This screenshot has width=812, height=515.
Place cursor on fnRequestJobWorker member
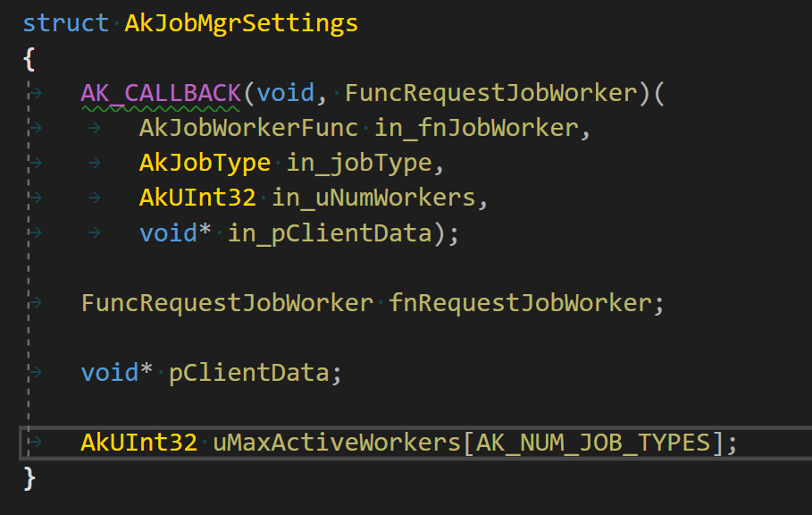pyautogui.click(x=520, y=302)
